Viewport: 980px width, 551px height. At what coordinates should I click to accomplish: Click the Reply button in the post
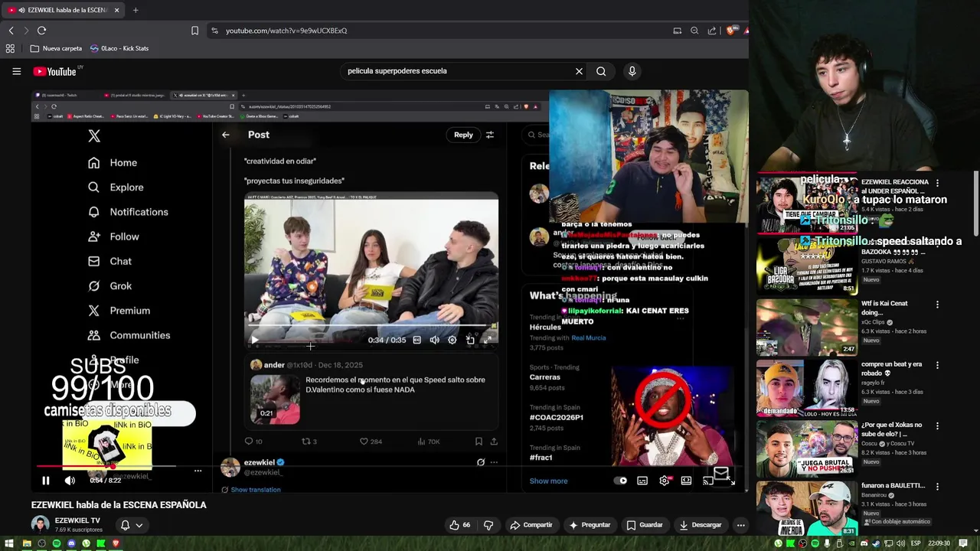(x=463, y=135)
